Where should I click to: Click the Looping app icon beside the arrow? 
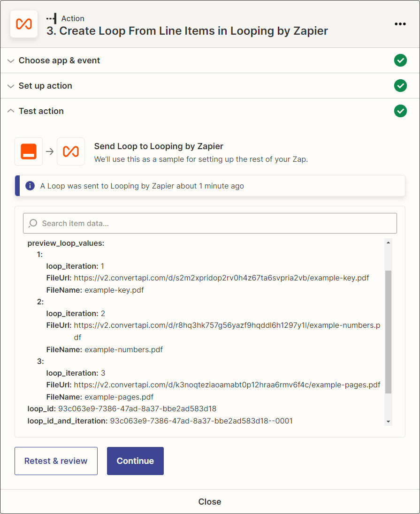click(x=71, y=151)
